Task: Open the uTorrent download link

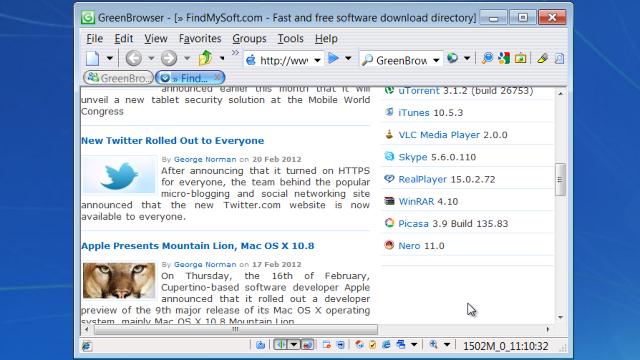Action: tap(419, 91)
